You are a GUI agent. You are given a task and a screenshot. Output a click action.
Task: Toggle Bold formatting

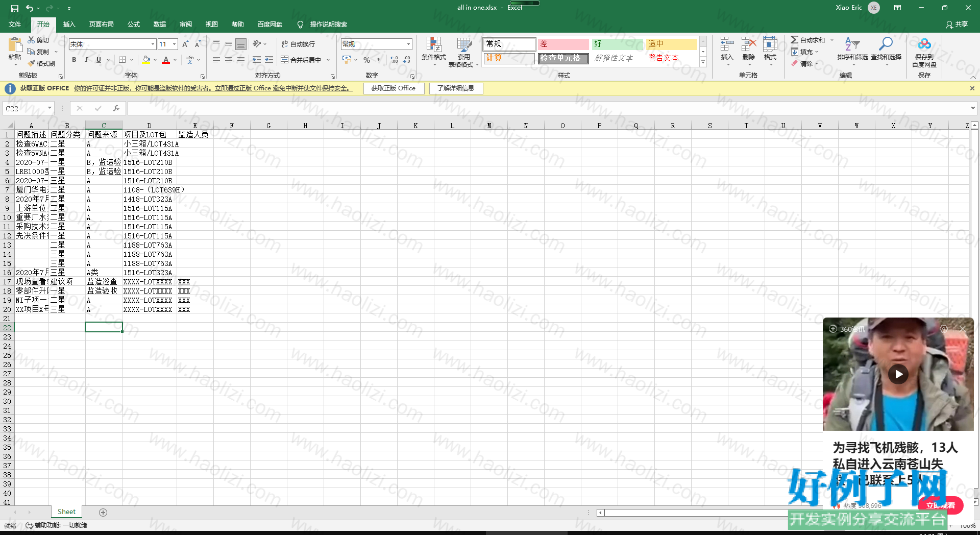coord(74,60)
